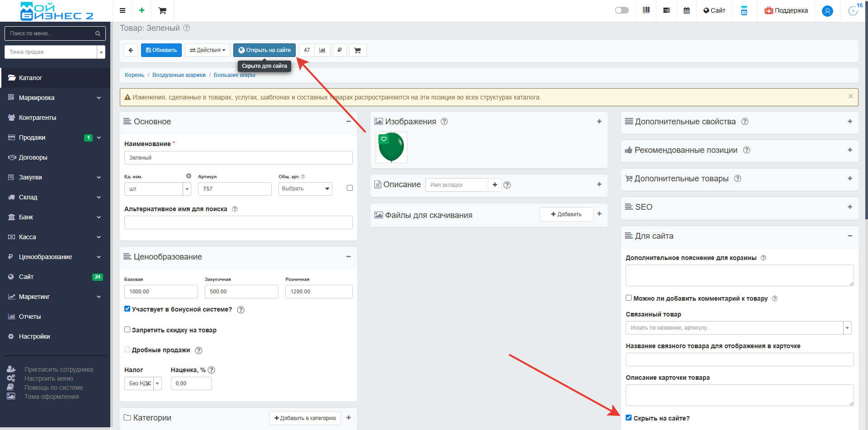The width and height of the screenshot is (868, 430).
Task: Click the 'Обновить' button
Action: [x=161, y=50]
